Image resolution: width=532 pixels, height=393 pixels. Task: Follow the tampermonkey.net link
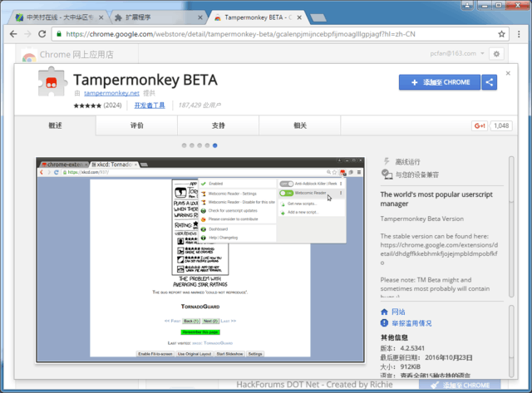111,93
